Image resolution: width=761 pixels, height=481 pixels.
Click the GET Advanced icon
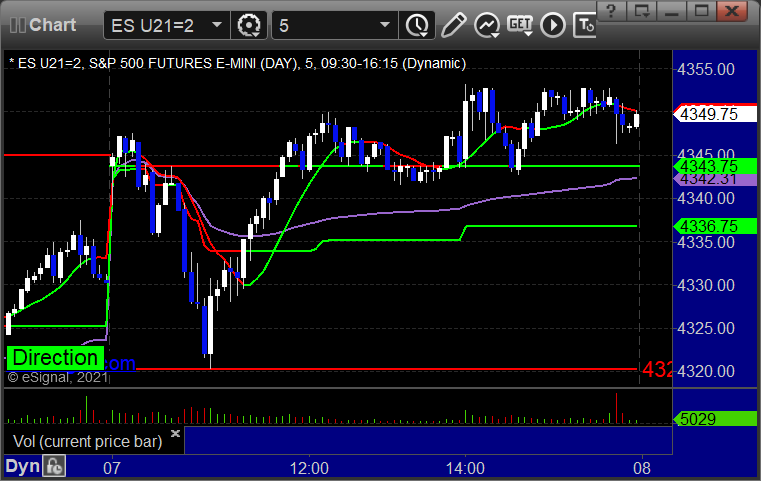(520, 25)
